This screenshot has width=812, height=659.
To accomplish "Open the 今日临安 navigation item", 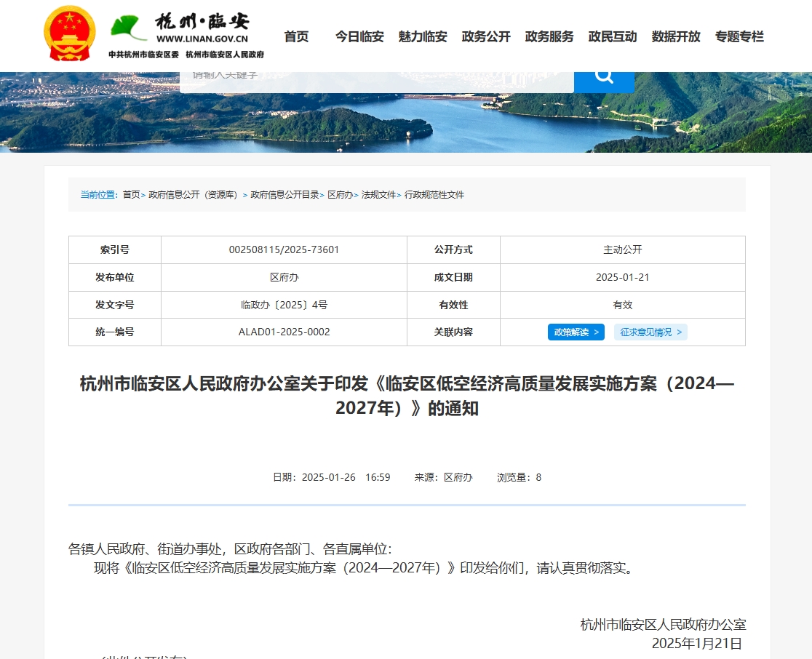I will [359, 36].
